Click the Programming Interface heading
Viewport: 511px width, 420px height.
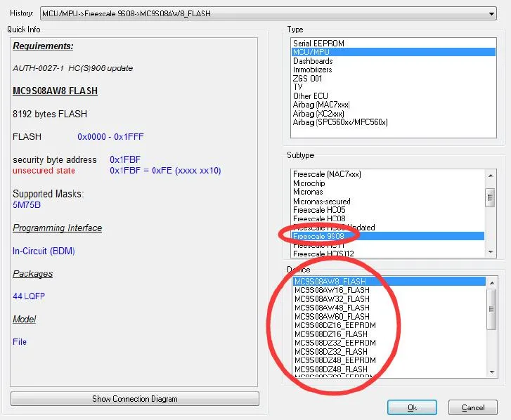click(x=58, y=228)
